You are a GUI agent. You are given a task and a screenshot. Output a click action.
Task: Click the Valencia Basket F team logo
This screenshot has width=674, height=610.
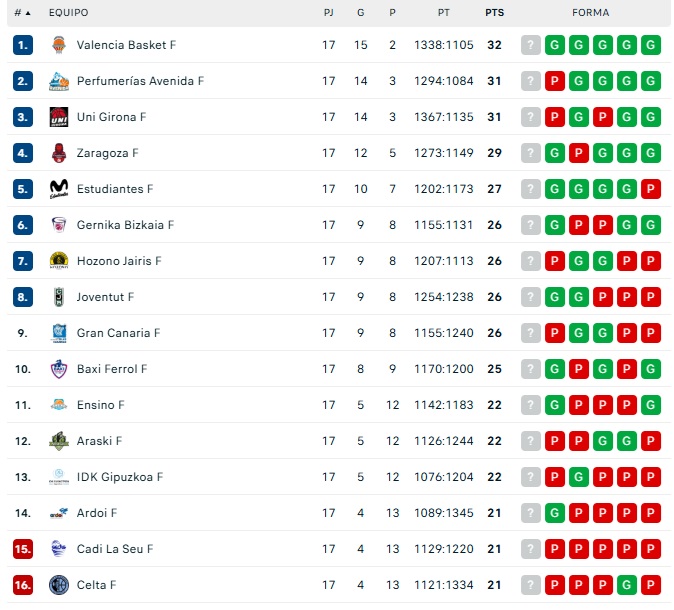pos(59,45)
